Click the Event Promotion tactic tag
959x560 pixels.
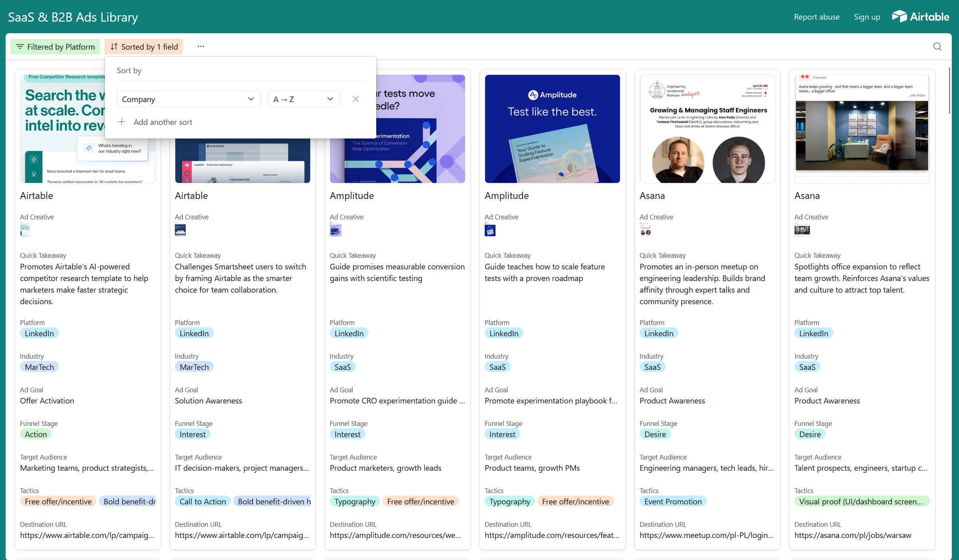[673, 502]
